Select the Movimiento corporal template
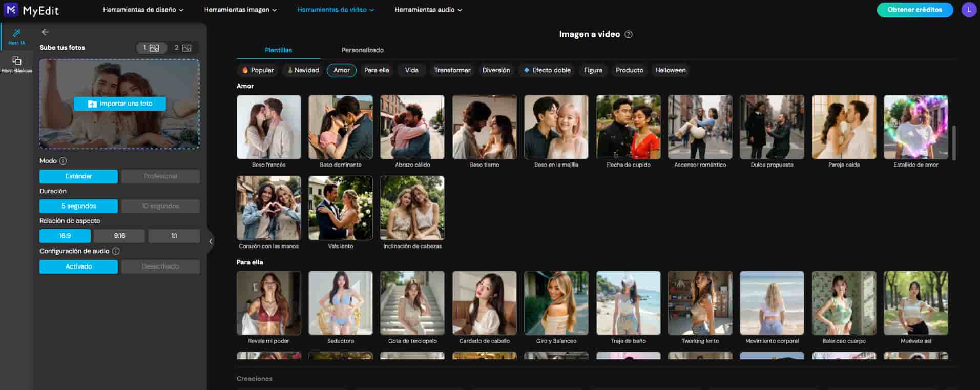The width and height of the screenshot is (980, 390). pos(772,303)
